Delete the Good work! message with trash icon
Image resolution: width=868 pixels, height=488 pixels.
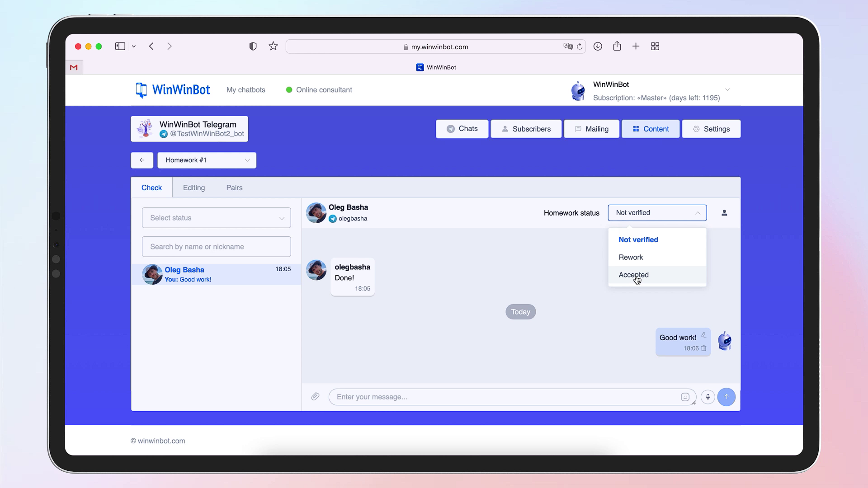click(x=704, y=348)
